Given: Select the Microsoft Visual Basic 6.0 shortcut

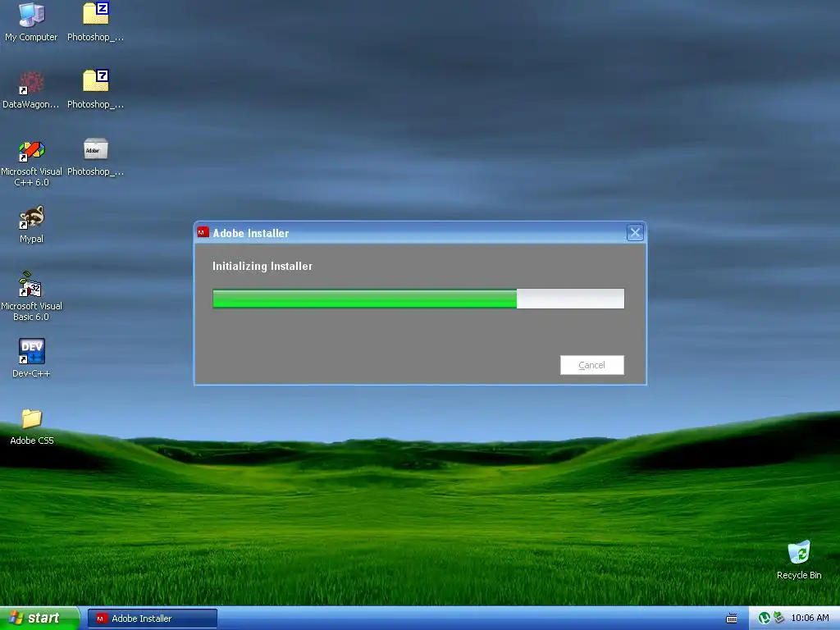Looking at the screenshot, I should [x=31, y=296].
